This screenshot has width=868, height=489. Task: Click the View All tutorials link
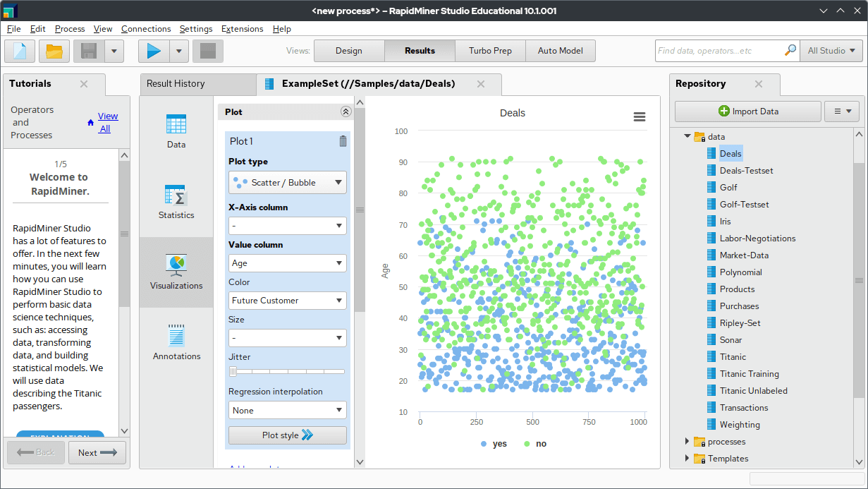(x=107, y=122)
